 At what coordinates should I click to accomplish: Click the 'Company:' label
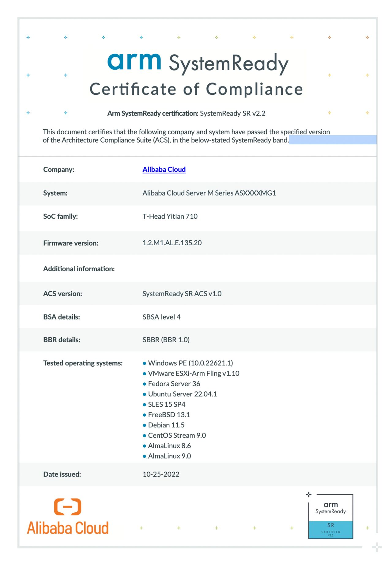58,170
